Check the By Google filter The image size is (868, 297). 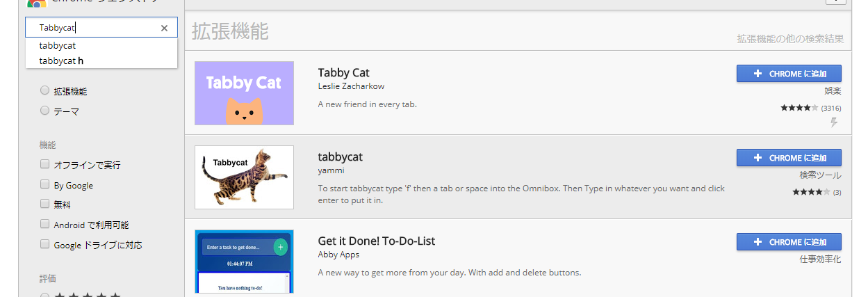pyautogui.click(x=45, y=185)
